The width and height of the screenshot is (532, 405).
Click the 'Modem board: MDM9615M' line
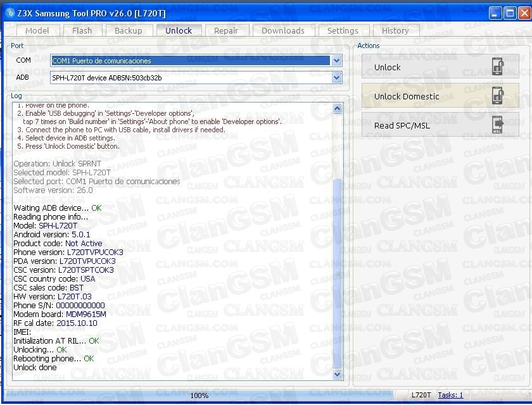click(60, 314)
